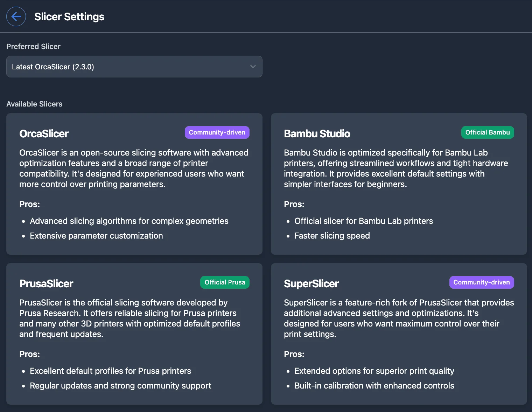Image resolution: width=532 pixels, height=412 pixels.
Task: Click the Preferred Slicer label
Action: [x=33, y=46]
